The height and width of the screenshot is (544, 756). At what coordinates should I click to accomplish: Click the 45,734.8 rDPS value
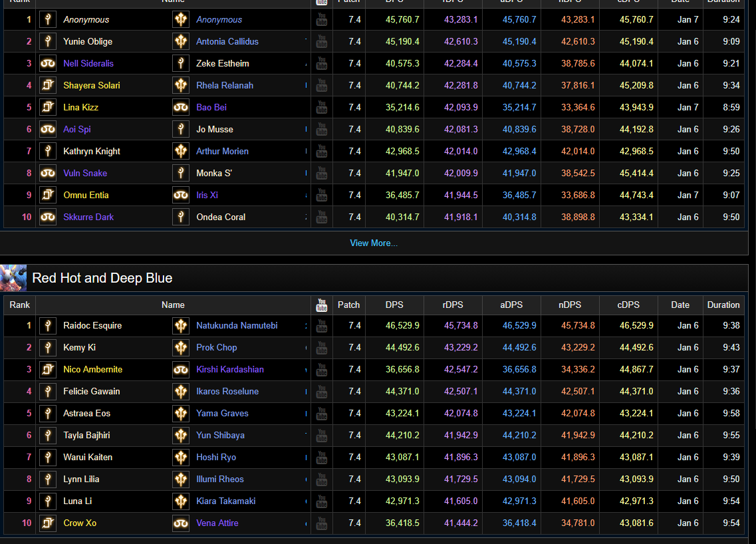click(461, 325)
